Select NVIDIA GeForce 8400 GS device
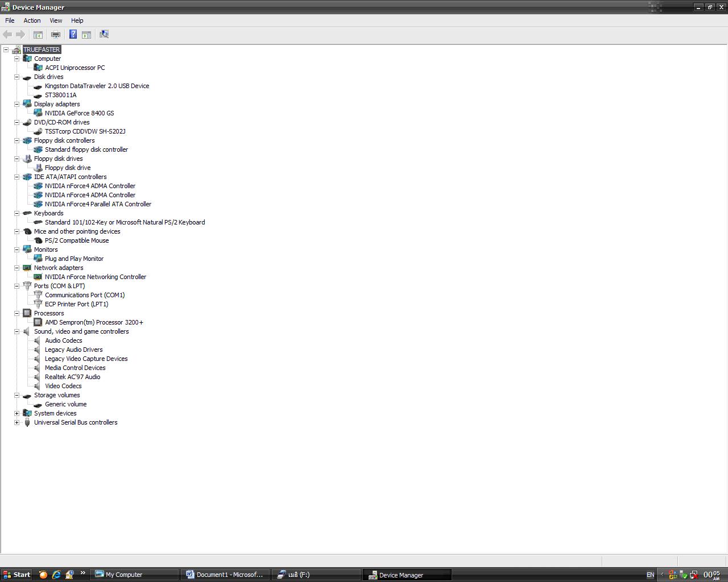The image size is (728, 582). click(79, 113)
